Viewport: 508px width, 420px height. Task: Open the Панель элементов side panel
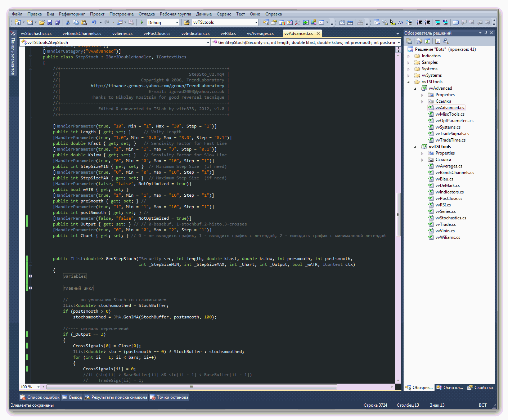click(x=13, y=53)
